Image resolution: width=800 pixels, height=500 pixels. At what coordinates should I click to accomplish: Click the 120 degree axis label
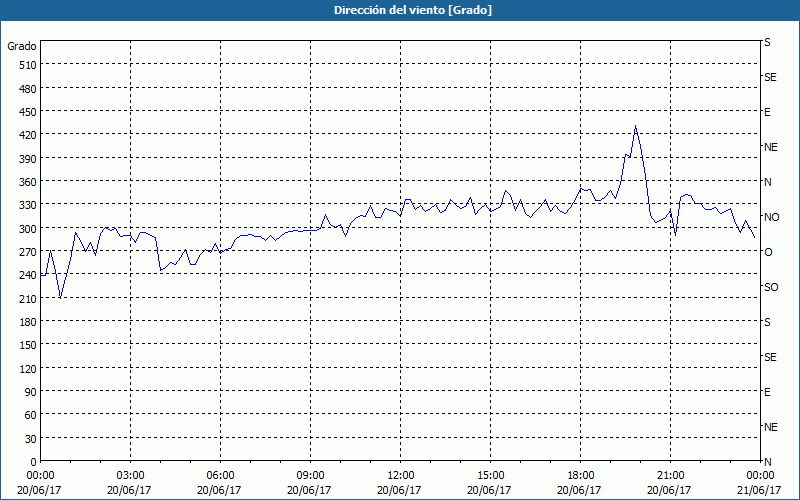click(29, 369)
